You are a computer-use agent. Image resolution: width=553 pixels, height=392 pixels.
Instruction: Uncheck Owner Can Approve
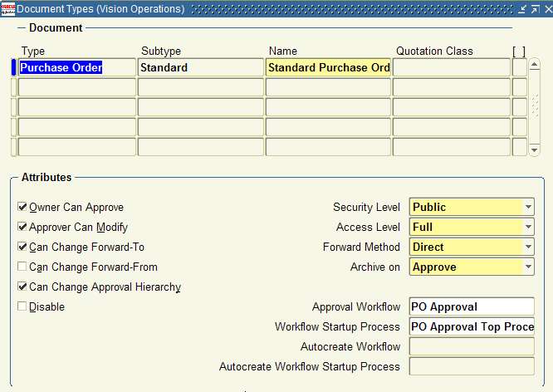pos(22,208)
